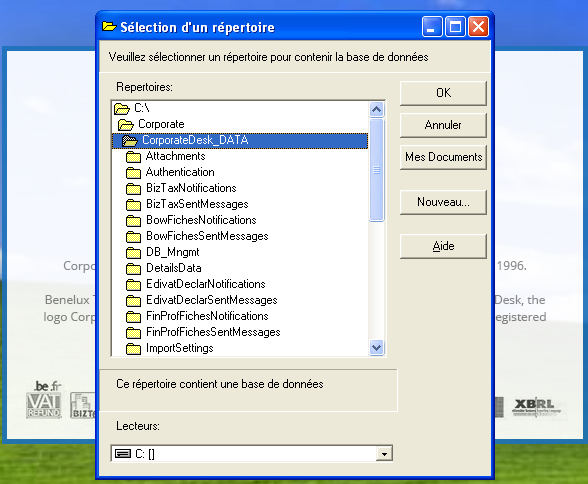
Task: Click the OK button
Action: 443,93
